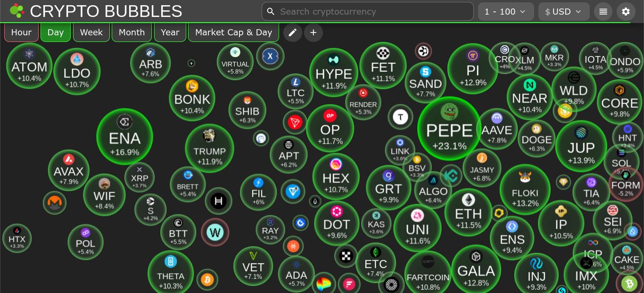Open the list view menu icon

coord(603,12)
